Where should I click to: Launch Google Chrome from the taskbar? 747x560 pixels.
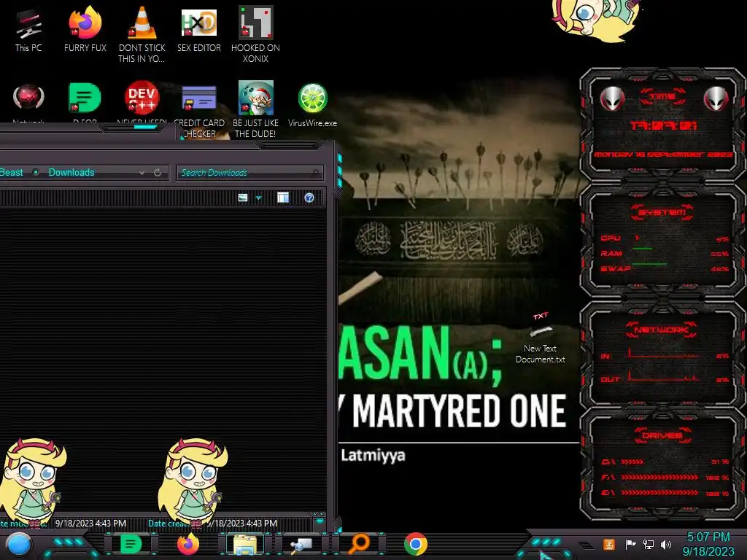415,544
